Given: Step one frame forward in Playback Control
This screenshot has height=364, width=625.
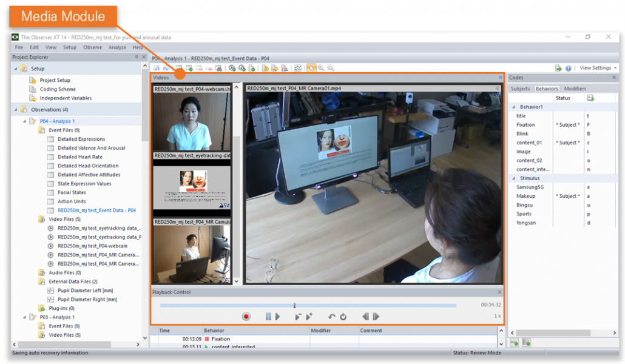Looking at the screenshot, I should point(376,317).
